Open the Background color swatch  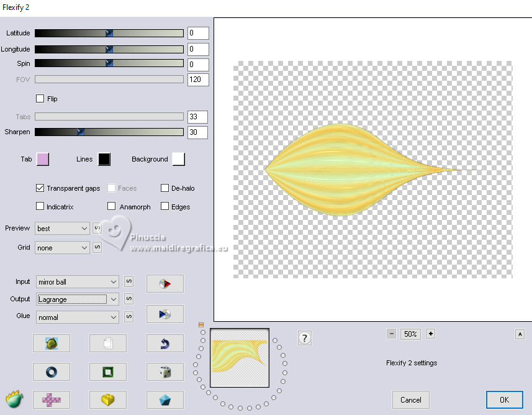[x=178, y=159]
